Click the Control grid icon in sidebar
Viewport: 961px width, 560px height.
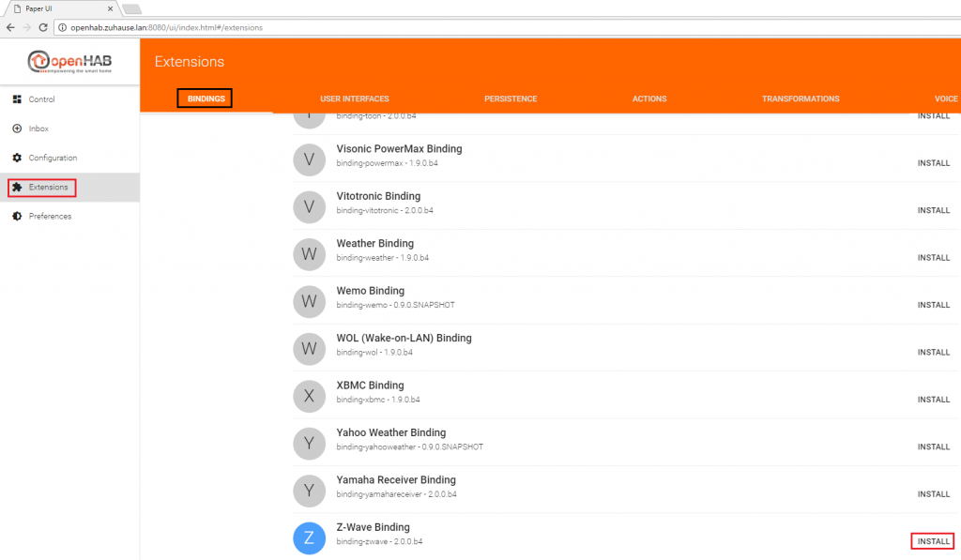[17, 99]
